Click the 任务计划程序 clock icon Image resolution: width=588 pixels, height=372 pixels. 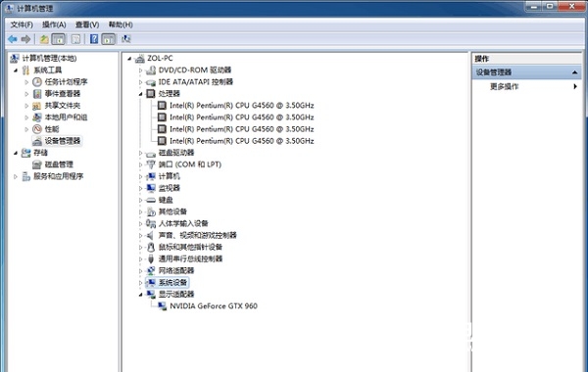pos(37,81)
